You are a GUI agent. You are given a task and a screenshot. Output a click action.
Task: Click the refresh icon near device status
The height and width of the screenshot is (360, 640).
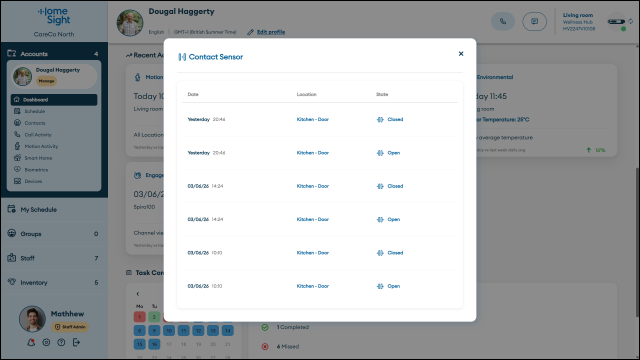tap(631, 21)
